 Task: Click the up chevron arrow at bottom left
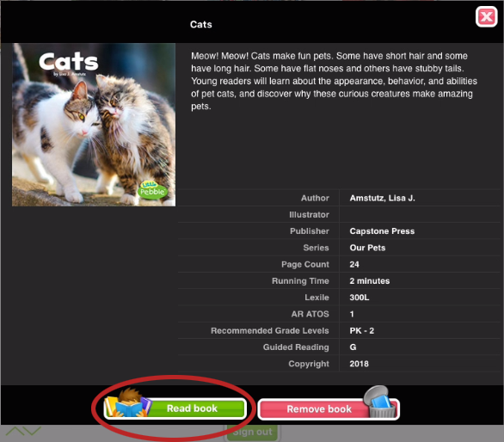15,431
